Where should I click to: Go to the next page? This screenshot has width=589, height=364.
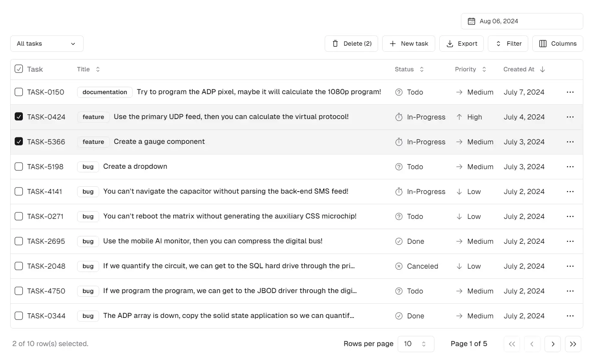point(553,344)
